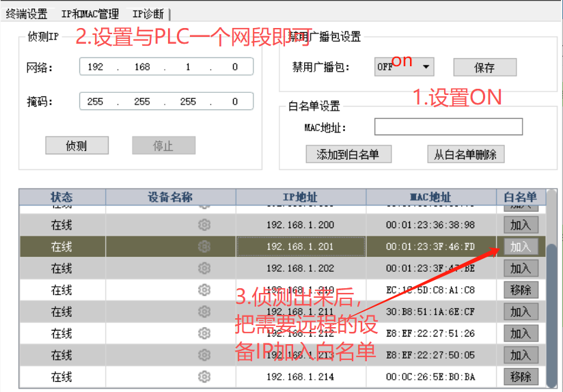
Task: Save broadcast setting with 保存 button
Action: click(x=484, y=68)
